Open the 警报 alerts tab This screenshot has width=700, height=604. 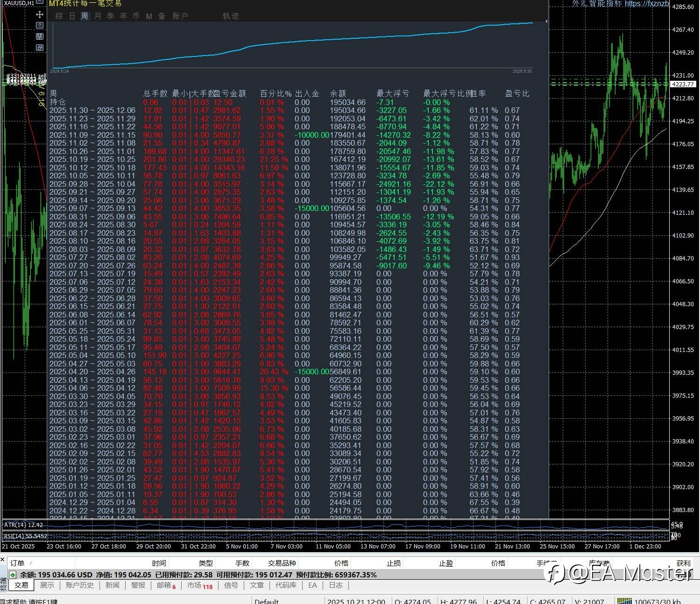pos(138,585)
